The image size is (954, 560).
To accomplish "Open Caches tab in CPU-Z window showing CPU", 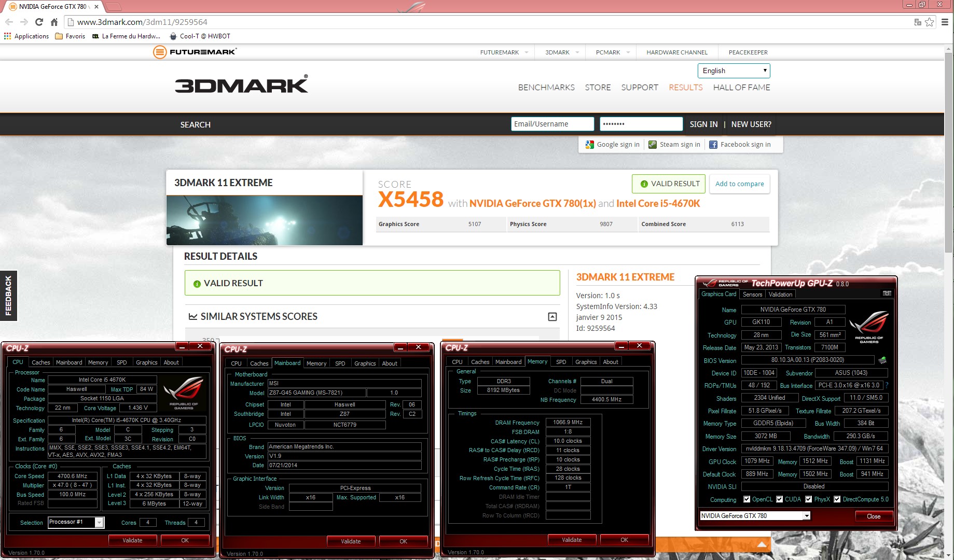I will click(40, 362).
